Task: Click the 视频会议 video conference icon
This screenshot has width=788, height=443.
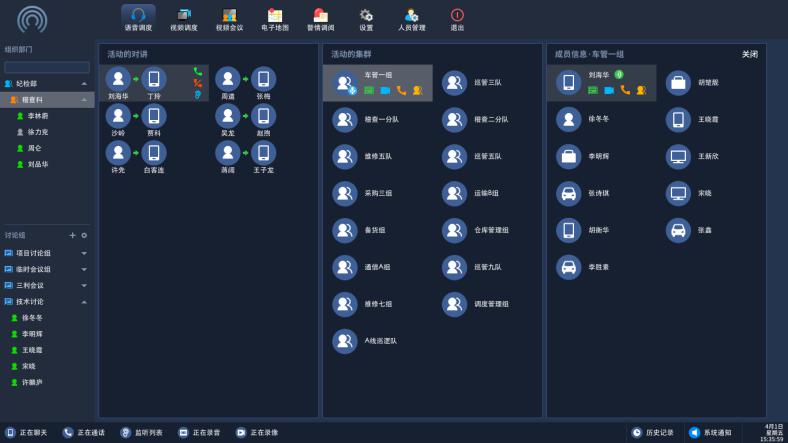Action: click(x=229, y=17)
